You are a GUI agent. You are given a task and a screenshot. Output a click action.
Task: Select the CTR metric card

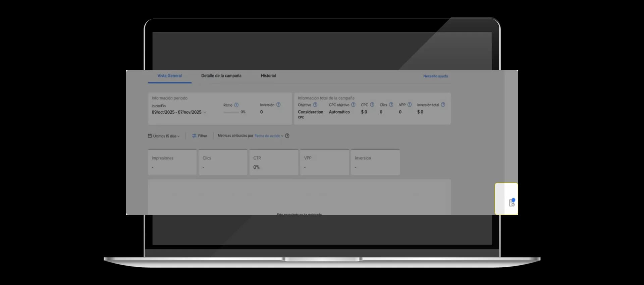tap(274, 162)
